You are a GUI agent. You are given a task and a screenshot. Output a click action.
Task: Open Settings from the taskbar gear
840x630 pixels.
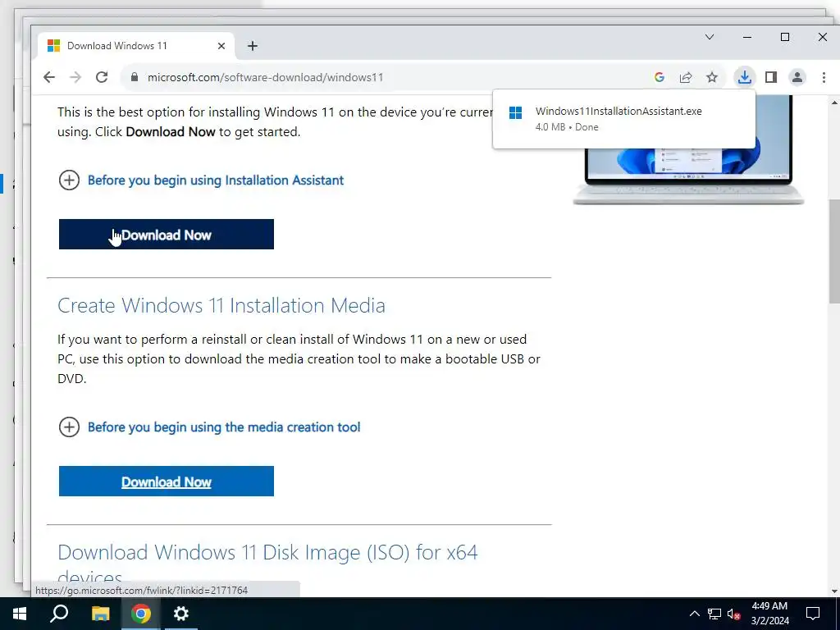point(181,614)
